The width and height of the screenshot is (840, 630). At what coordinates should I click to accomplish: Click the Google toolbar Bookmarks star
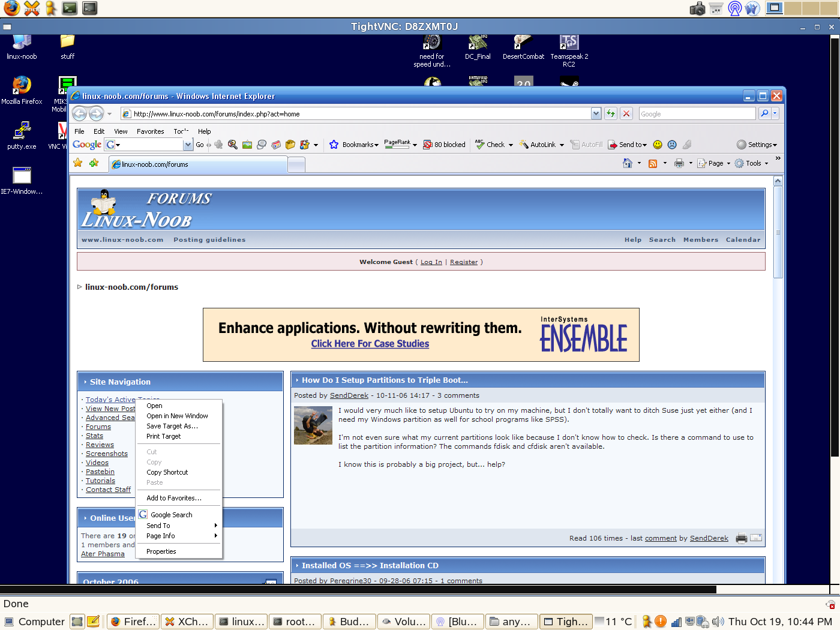pyautogui.click(x=334, y=145)
